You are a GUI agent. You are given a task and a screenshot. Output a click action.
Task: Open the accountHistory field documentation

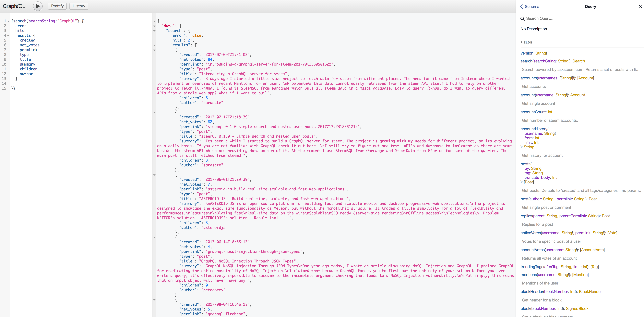click(x=534, y=129)
